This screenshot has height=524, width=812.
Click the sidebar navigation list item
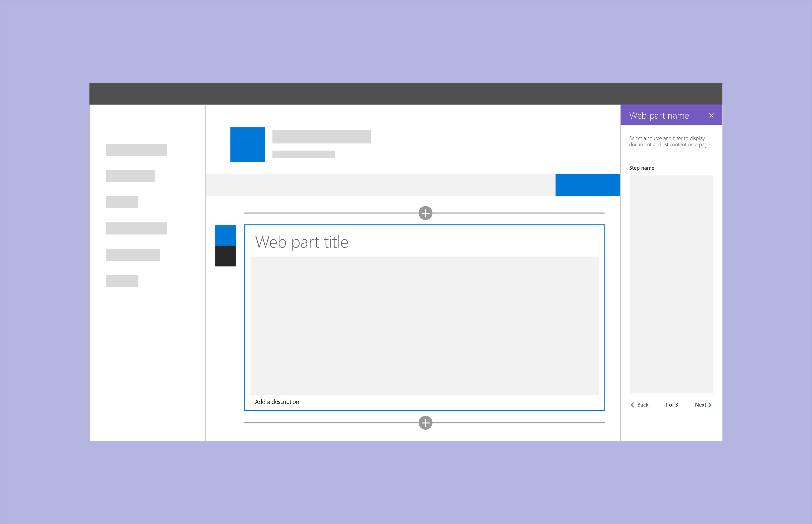click(135, 150)
